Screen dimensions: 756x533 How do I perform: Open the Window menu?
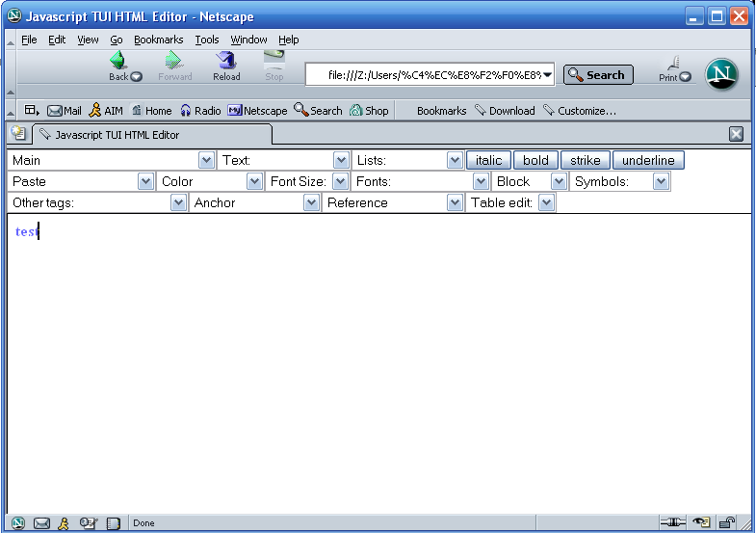pyautogui.click(x=248, y=40)
